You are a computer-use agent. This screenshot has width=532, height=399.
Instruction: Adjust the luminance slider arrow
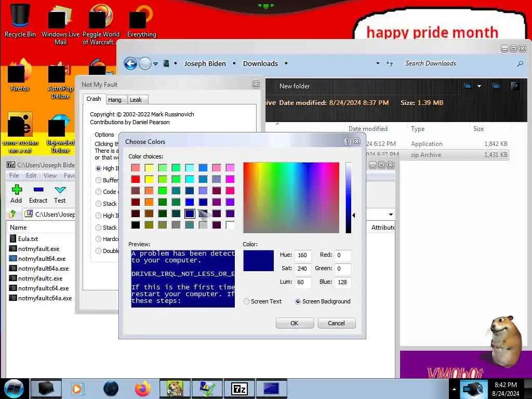point(353,215)
